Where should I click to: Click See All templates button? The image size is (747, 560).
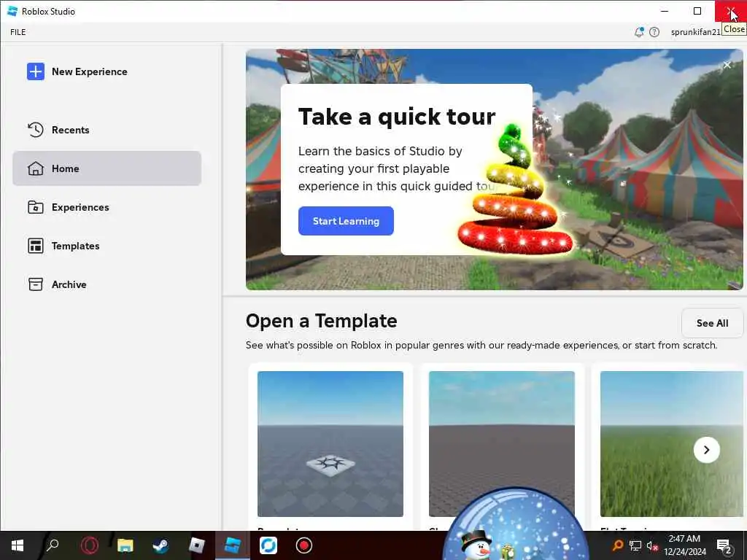712,323
